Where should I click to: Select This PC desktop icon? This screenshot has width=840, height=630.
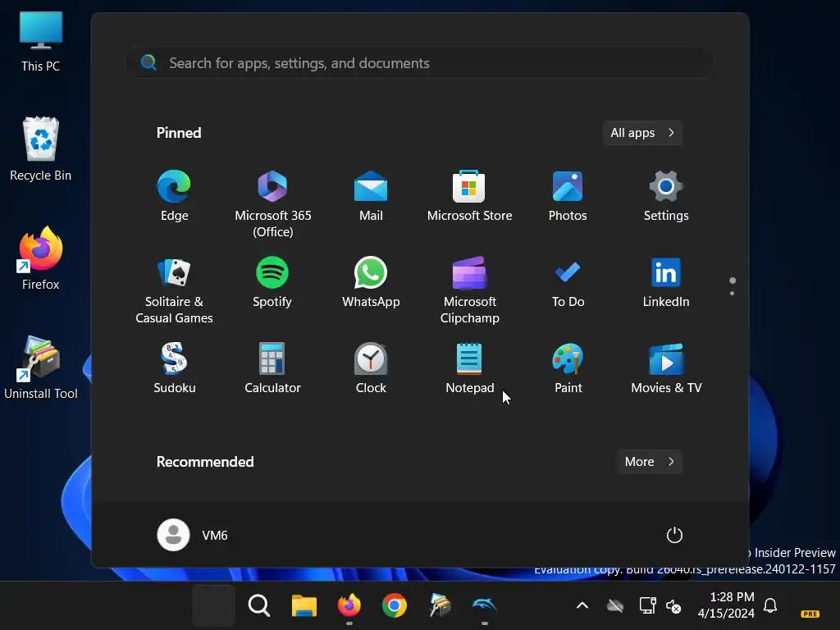(x=41, y=42)
